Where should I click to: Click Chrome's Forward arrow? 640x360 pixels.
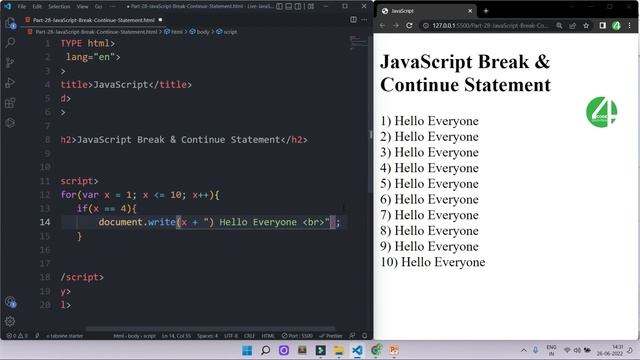click(x=396, y=25)
